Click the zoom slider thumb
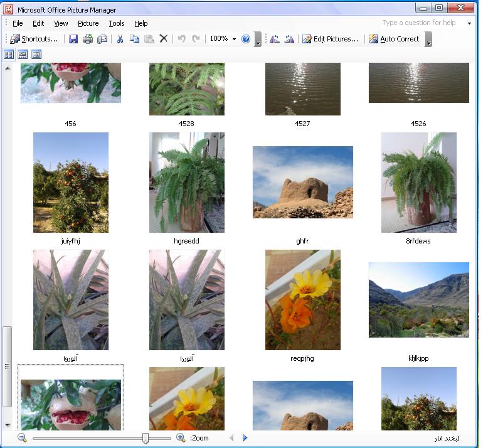Image resolution: width=493 pixels, height=448 pixels. (146, 438)
